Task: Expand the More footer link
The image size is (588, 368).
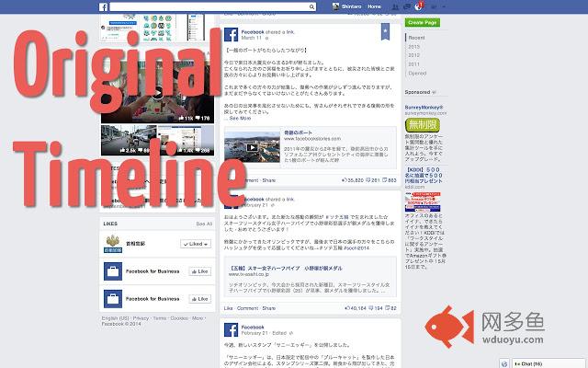Action: click(198, 318)
